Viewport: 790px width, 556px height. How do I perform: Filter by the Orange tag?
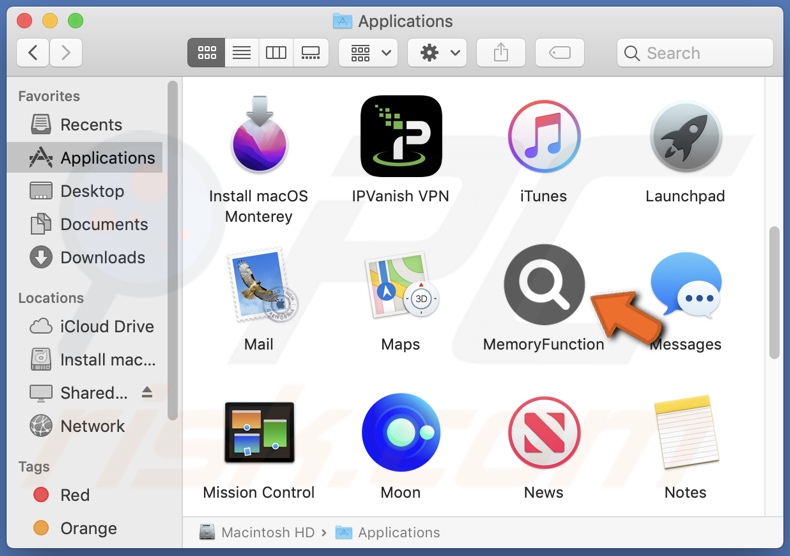click(85, 528)
